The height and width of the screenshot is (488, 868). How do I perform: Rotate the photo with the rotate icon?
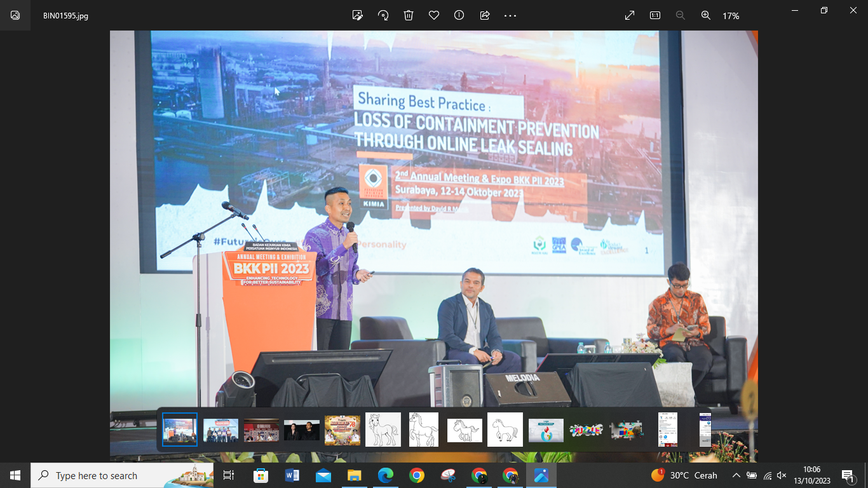pyautogui.click(x=383, y=15)
